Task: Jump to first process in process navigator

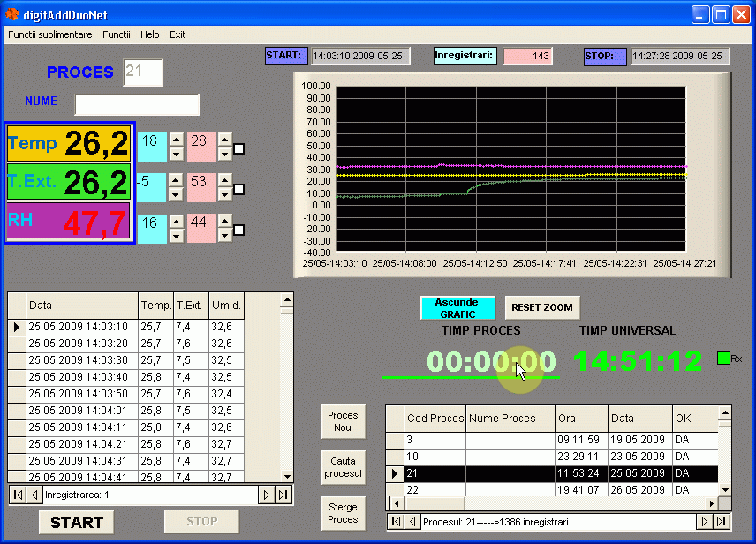Action: point(395,522)
